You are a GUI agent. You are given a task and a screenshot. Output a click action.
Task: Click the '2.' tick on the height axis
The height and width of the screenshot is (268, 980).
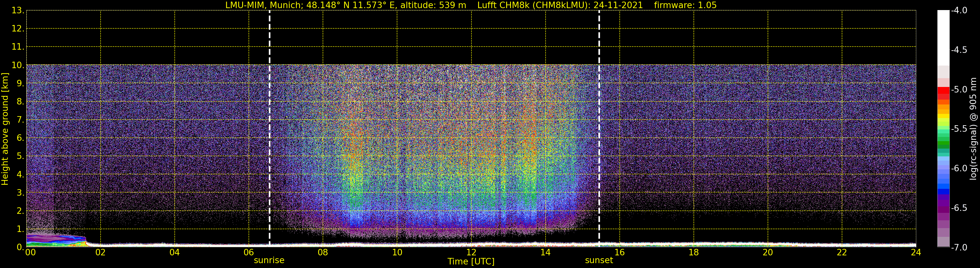20,211
